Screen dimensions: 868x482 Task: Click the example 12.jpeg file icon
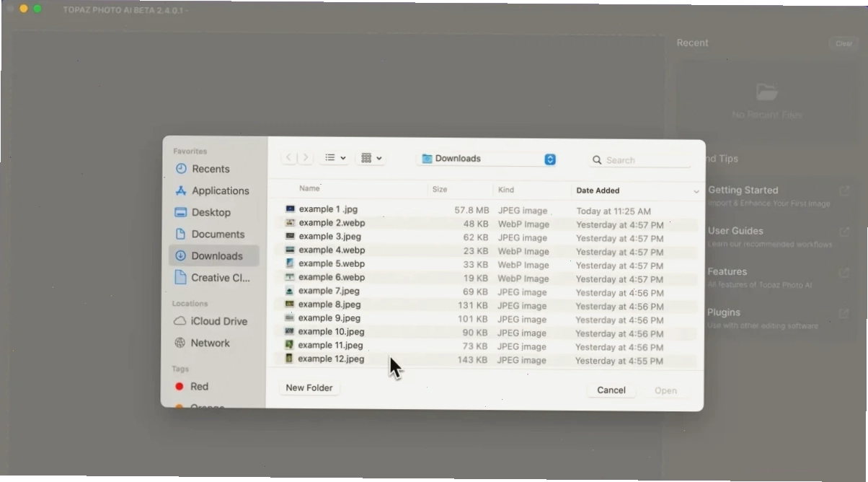(x=289, y=359)
